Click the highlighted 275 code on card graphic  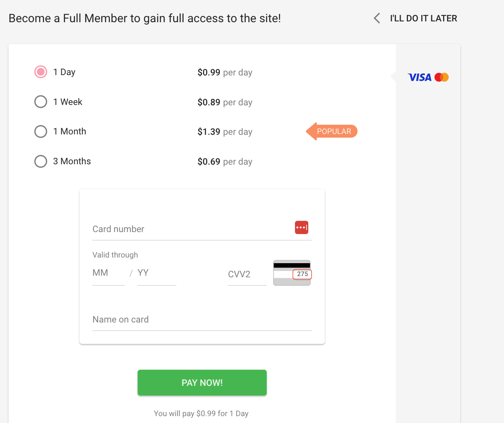pos(302,274)
